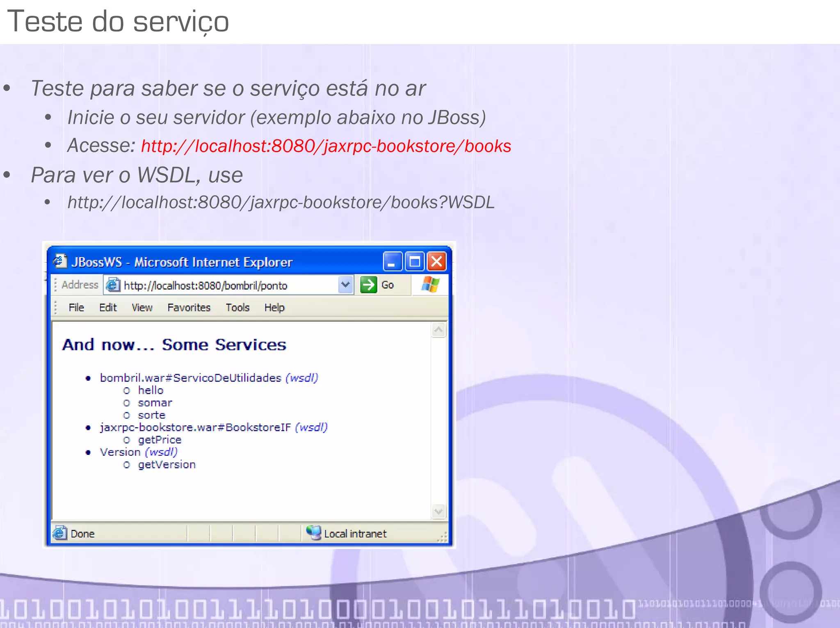Click the sorte operation
This screenshot has height=628, width=840.
click(x=151, y=415)
